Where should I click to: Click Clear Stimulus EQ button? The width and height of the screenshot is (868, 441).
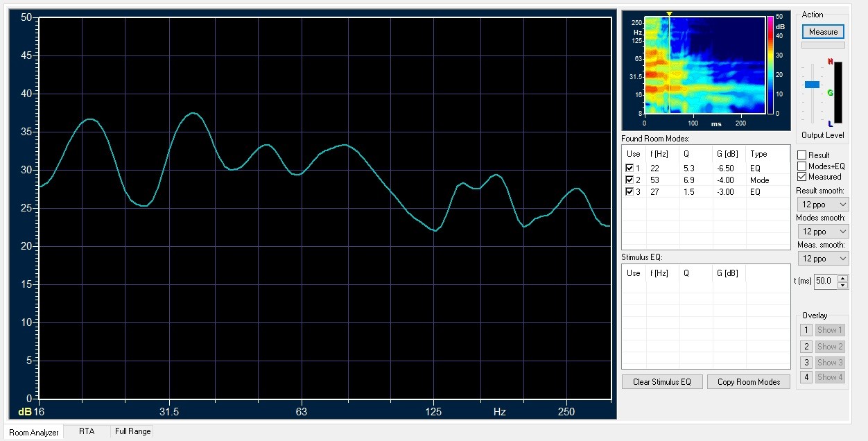click(662, 382)
